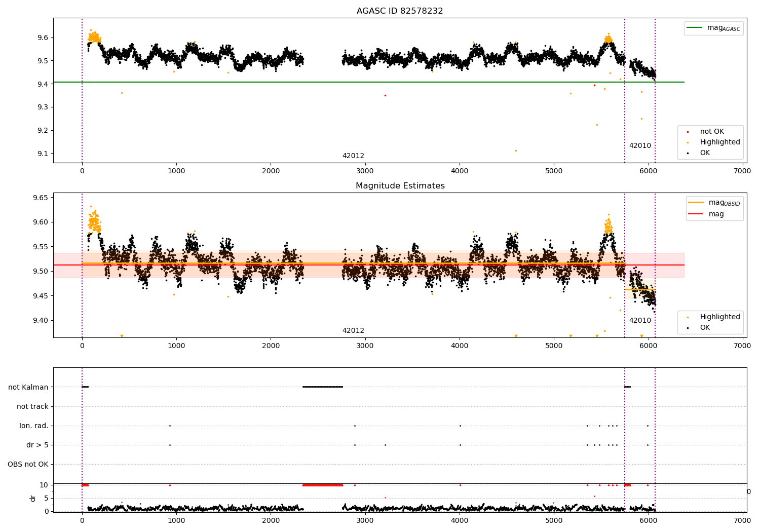The height and width of the screenshot is (532, 760).
Task: Click the red 'not OK' point near 9.35
Action: click(385, 95)
